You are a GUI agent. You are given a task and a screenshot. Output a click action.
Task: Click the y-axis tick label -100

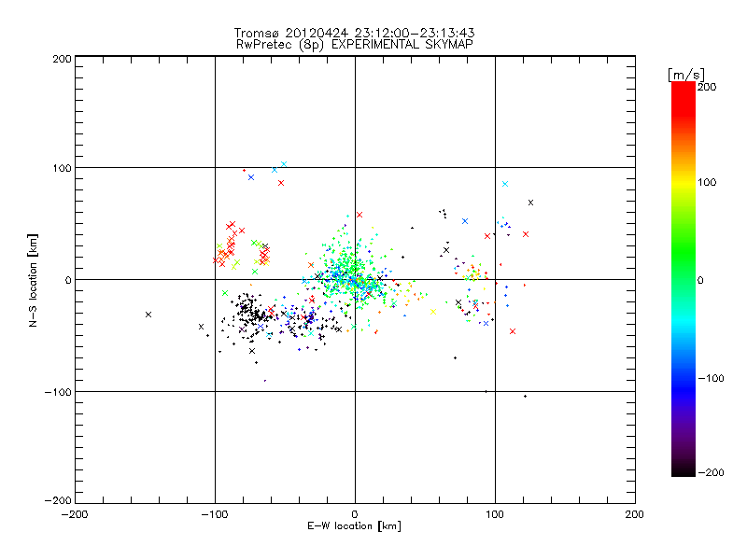click(x=58, y=392)
